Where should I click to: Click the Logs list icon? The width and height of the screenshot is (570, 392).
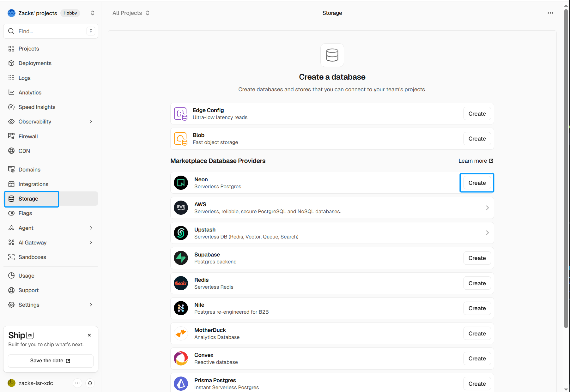(x=11, y=78)
